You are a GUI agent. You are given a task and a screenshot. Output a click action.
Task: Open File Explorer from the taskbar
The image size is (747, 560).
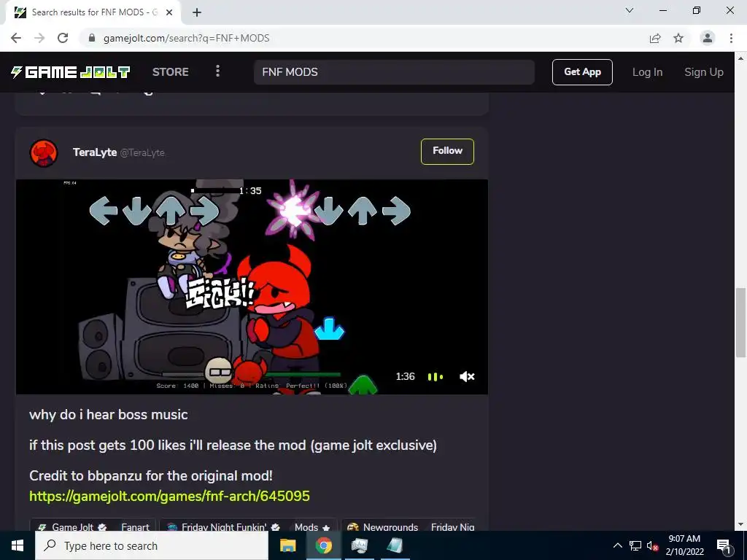[x=287, y=545]
